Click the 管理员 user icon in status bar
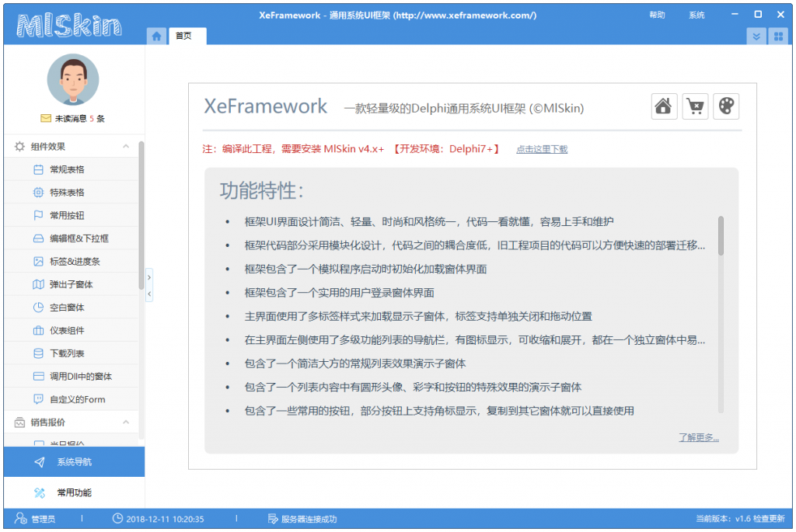The width and height of the screenshot is (796, 532). tap(21, 518)
